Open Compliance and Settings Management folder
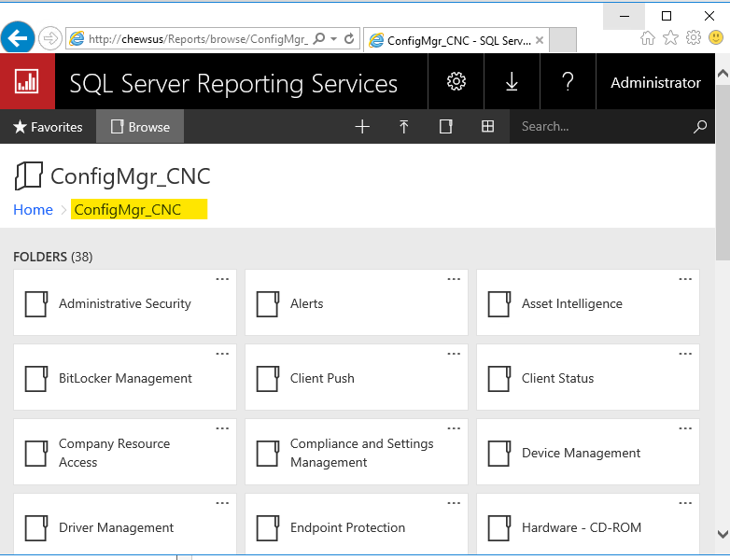 pos(357,452)
